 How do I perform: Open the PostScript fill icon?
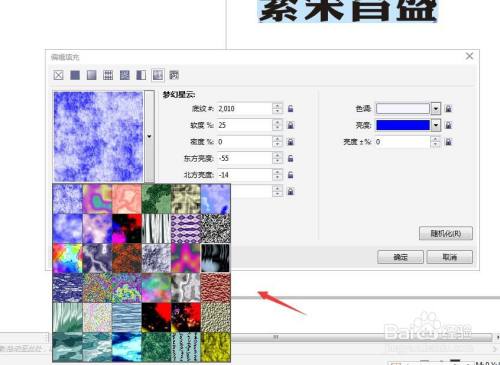[174, 75]
